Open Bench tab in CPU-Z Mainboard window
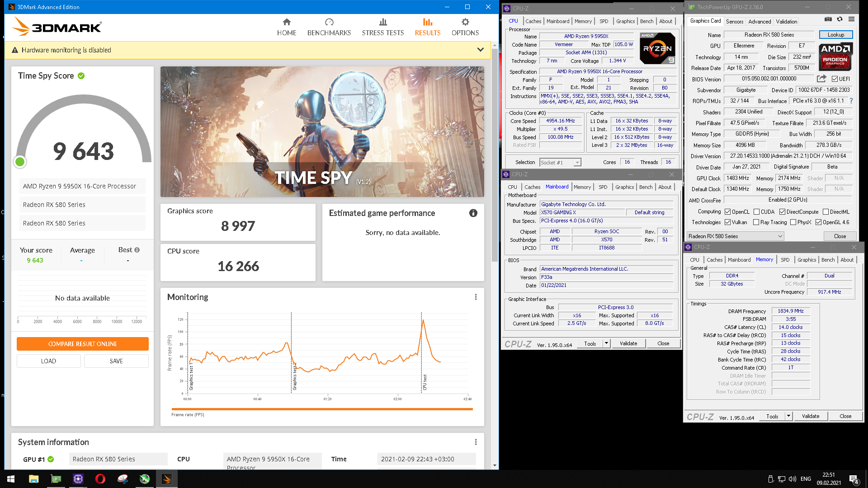This screenshot has height=488, width=868. point(646,187)
